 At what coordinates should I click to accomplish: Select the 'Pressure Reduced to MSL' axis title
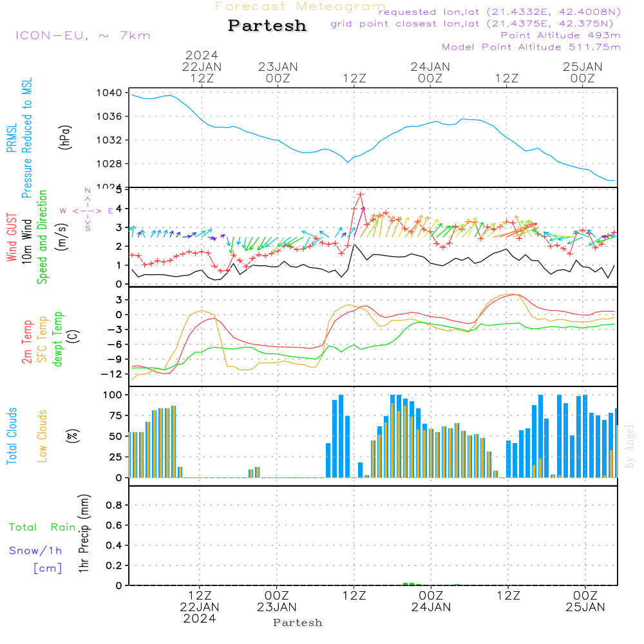26,138
